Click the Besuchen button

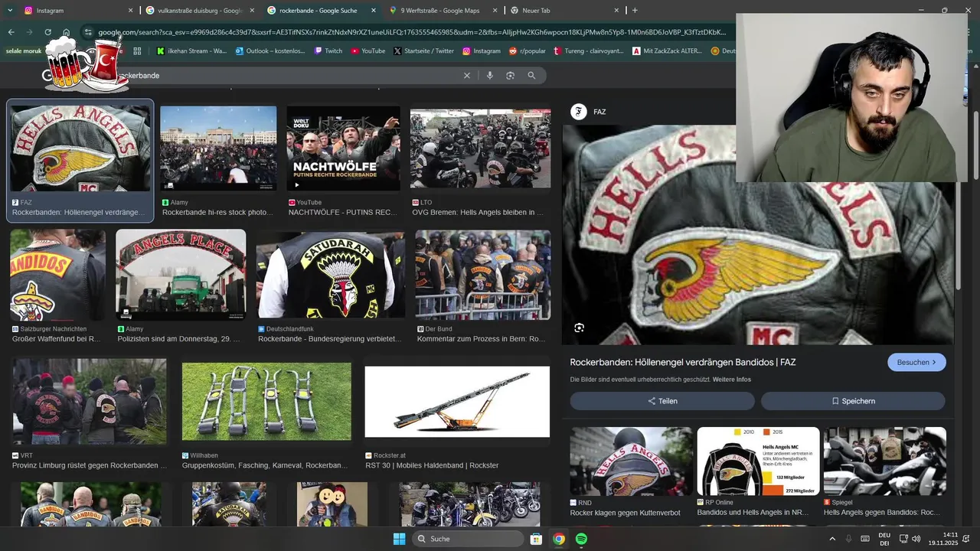coord(916,362)
